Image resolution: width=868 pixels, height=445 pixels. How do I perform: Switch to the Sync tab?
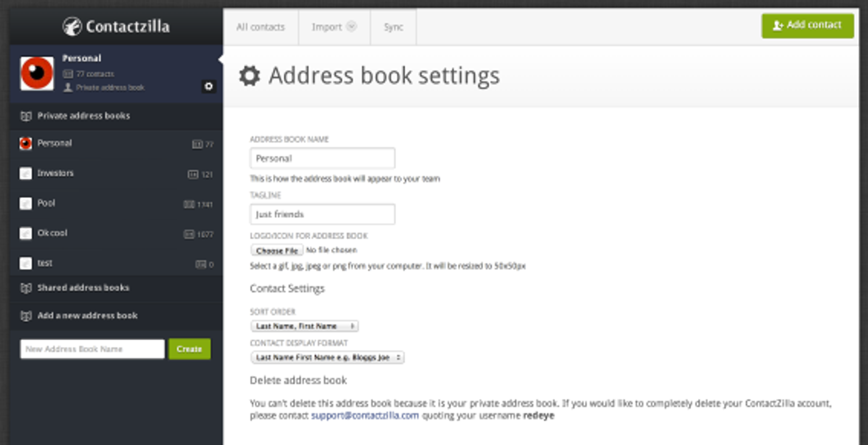pos(393,27)
